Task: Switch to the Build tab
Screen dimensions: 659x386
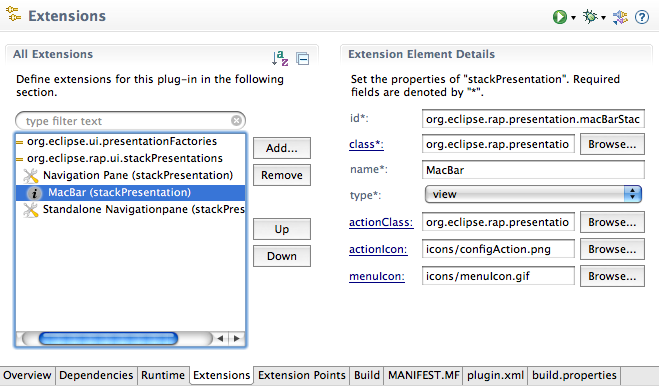Action: pyautogui.click(x=366, y=375)
